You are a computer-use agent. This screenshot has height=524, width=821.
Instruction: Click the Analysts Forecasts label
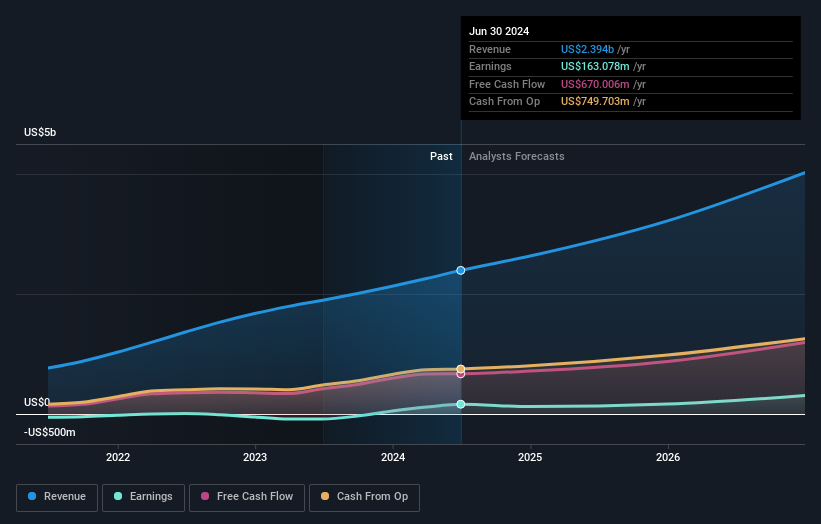tap(517, 157)
